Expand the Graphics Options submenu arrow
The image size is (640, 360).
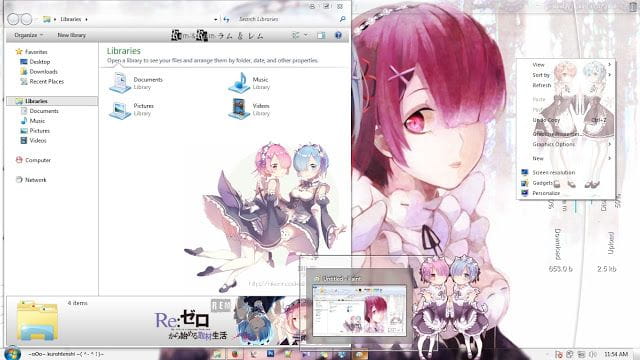tap(609, 144)
